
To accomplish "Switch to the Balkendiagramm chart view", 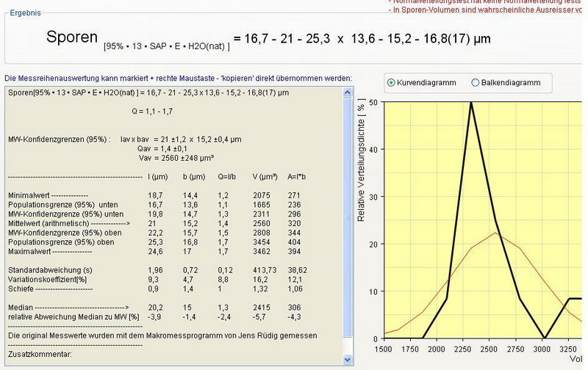I will [475, 83].
